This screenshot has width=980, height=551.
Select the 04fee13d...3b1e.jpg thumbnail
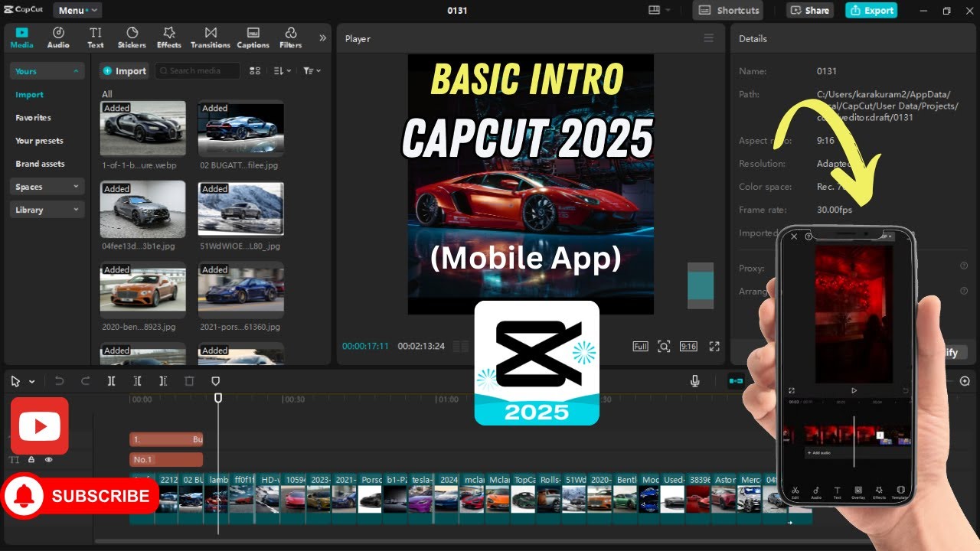pyautogui.click(x=142, y=209)
